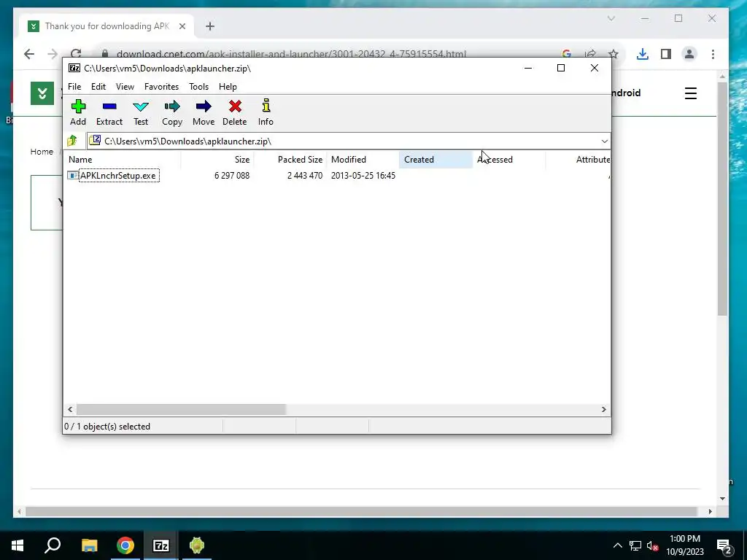Screen dimensions: 747x560
Task: Select the 'Thank you for downloading APK' tab
Action: (107, 26)
